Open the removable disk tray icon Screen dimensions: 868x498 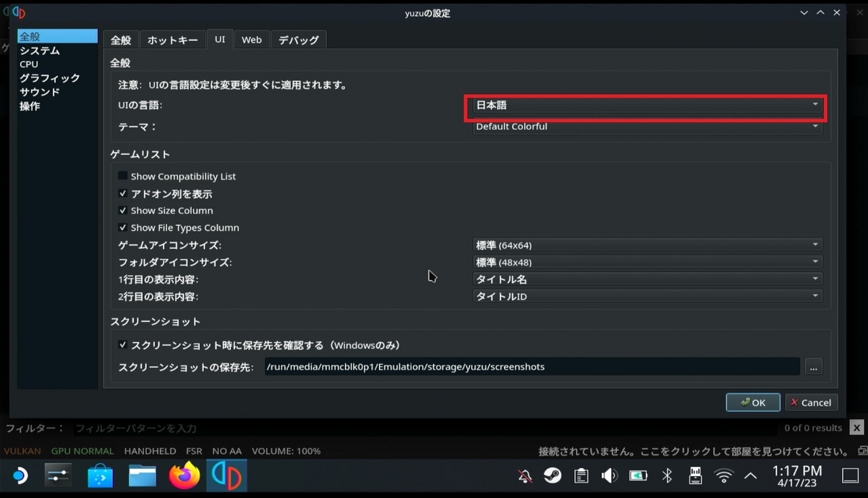click(695, 476)
